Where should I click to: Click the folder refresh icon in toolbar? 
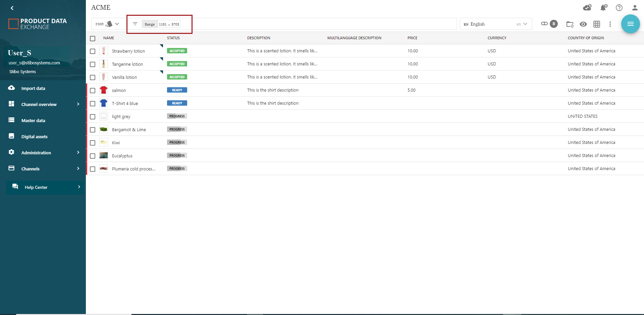point(570,24)
